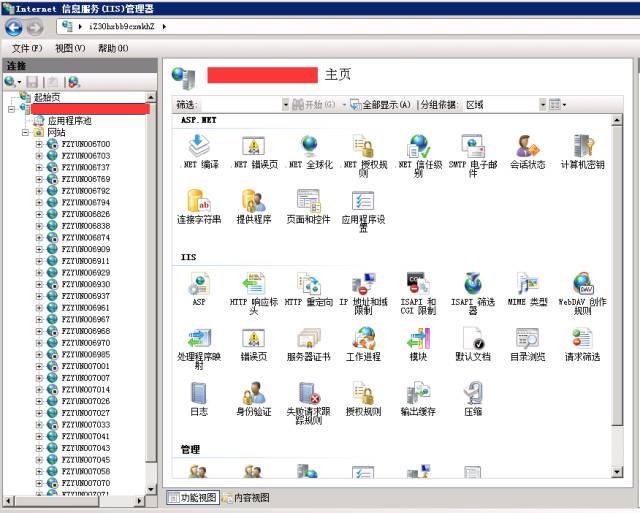This screenshot has width=640, height=513.
Task: Expand the FZYUN006700 site tree node
Action: click(x=39, y=144)
